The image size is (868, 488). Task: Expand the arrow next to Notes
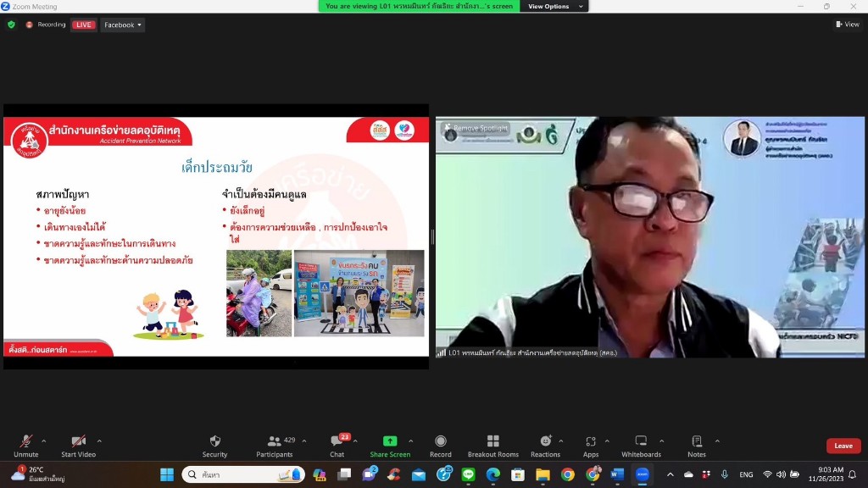[x=717, y=441]
